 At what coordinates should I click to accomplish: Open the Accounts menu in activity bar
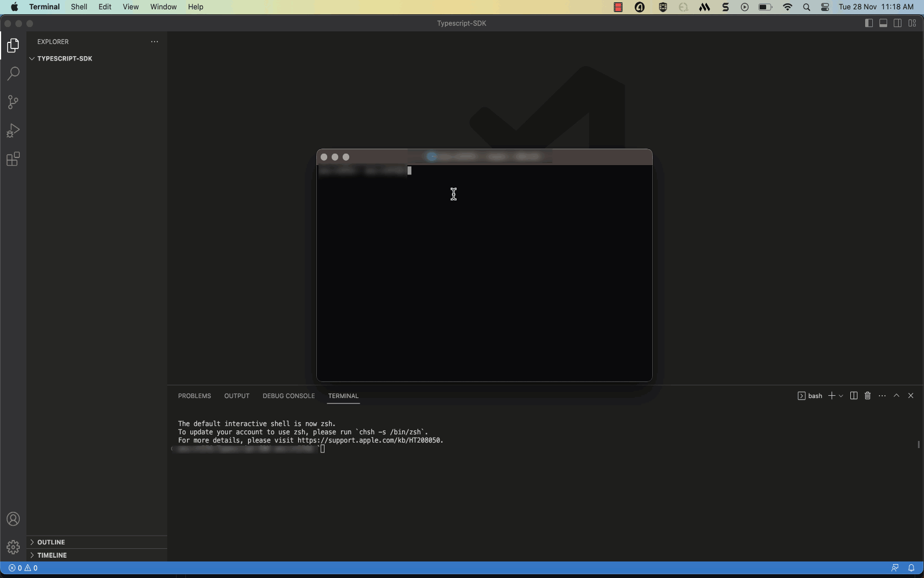[x=13, y=519]
